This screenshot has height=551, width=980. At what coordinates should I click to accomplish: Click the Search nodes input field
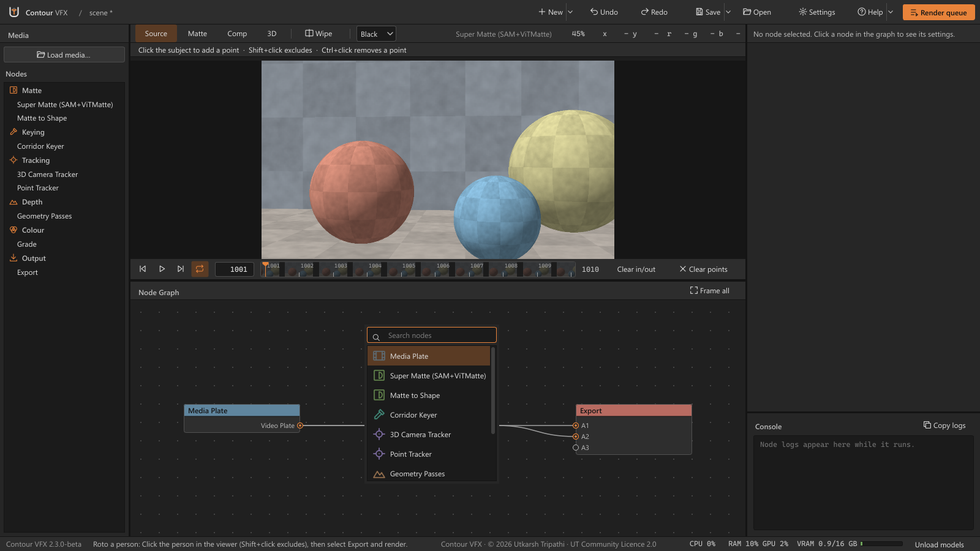[432, 335]
